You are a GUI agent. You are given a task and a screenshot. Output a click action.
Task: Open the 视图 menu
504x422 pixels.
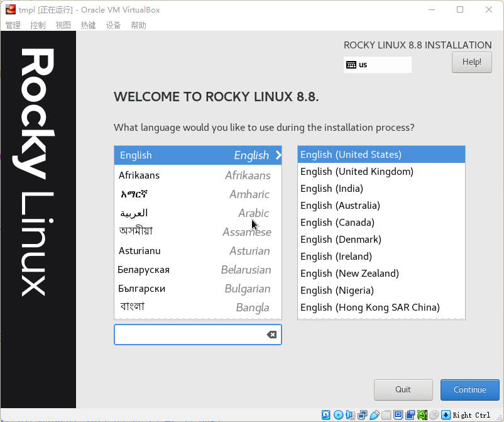point(63,25)
